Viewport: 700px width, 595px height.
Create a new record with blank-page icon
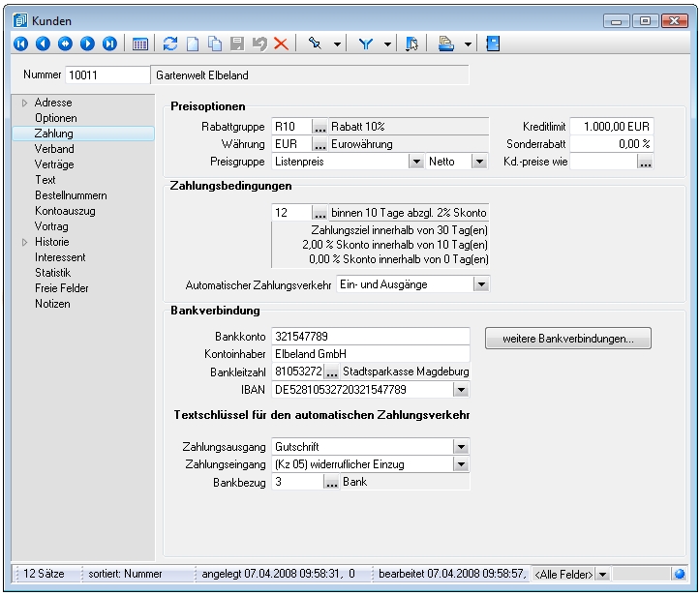193,44
